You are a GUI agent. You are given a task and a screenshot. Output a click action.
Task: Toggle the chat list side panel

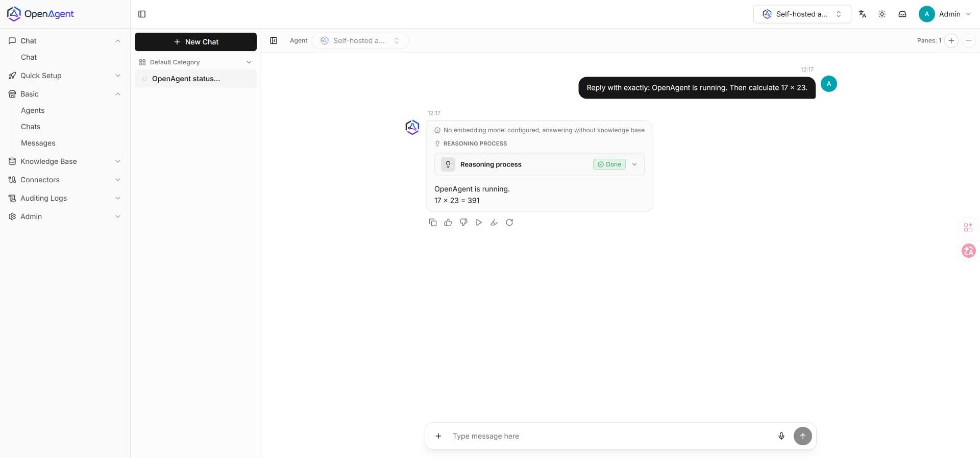point(274,41)
